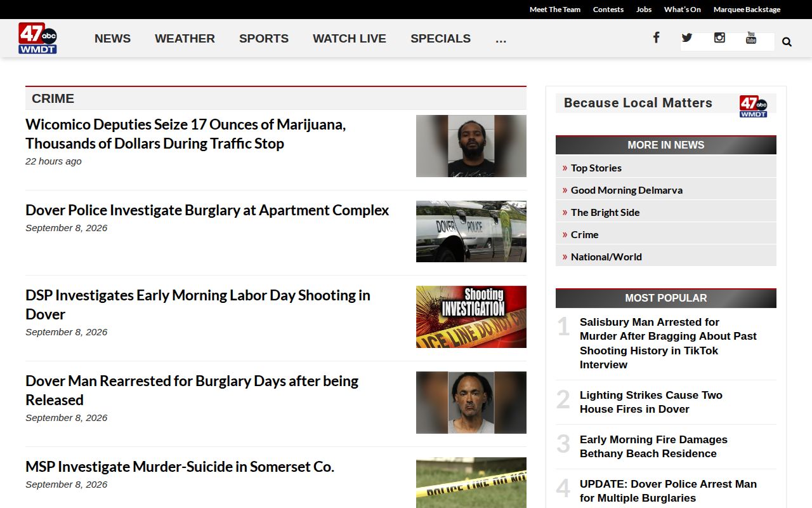Open UPDATE Dover Police Arrest Man story
The width and height of the screenshot is (812, 508).
668,491
